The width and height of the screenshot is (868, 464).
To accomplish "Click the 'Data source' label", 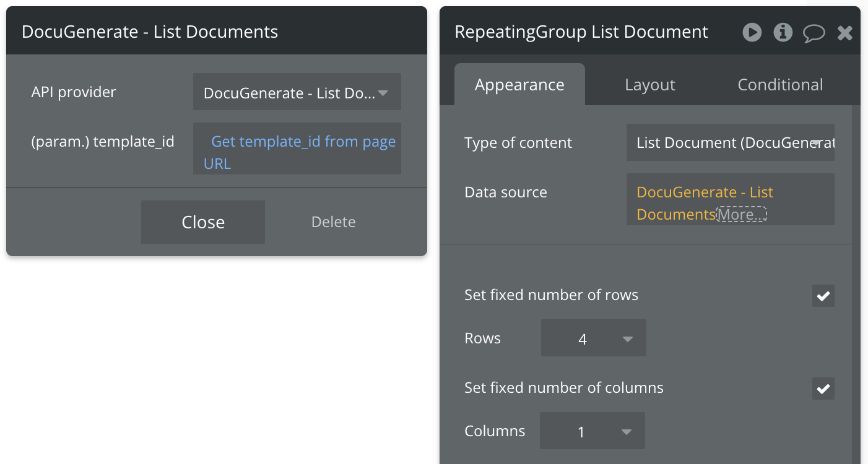I will 506,192.
